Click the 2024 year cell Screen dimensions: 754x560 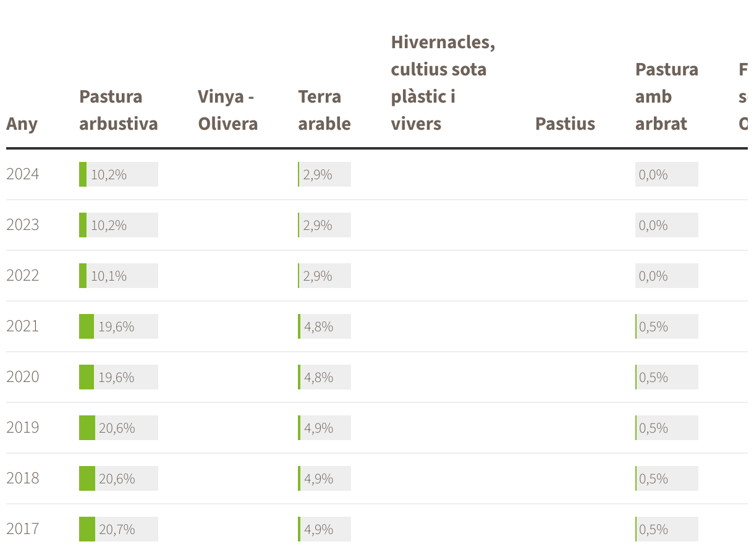pos(23,174)
